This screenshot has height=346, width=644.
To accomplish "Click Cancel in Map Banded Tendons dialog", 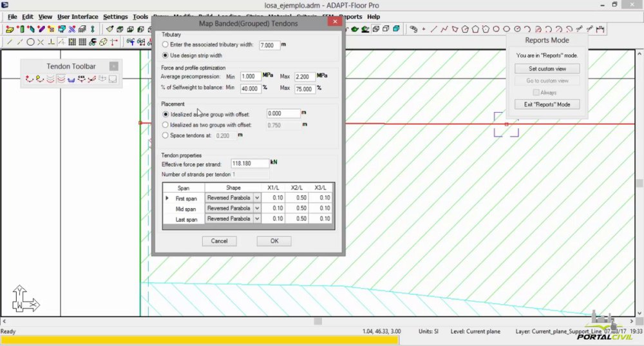I will pos(220,241).
